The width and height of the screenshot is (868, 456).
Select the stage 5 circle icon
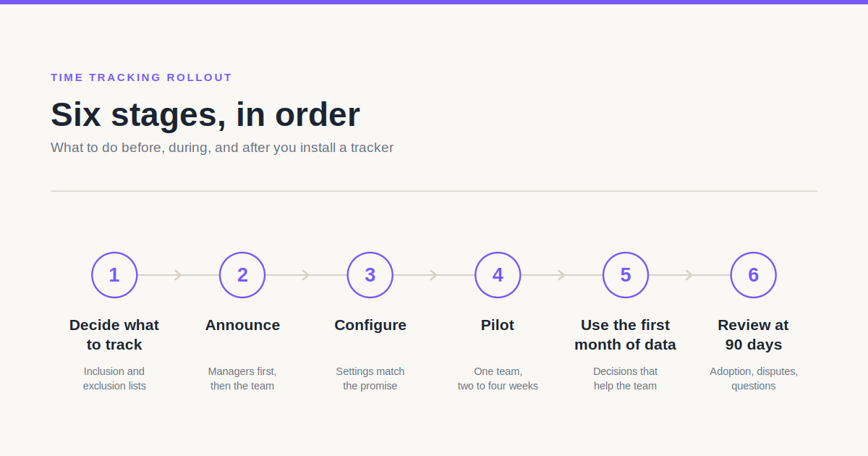pos(626,275)
